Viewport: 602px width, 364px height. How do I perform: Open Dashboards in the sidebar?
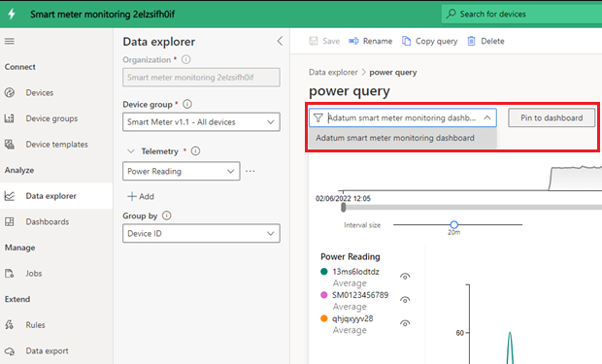48,221
